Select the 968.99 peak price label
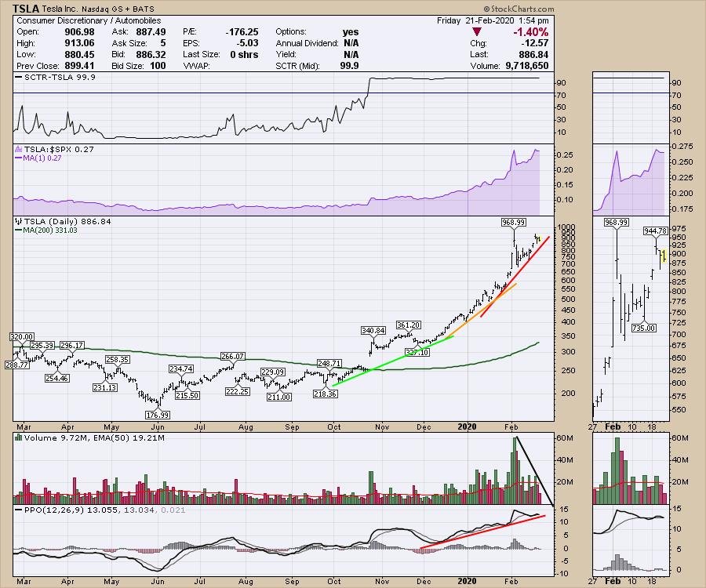Screen dimensions: 706x588 click(x=513, y=223)
